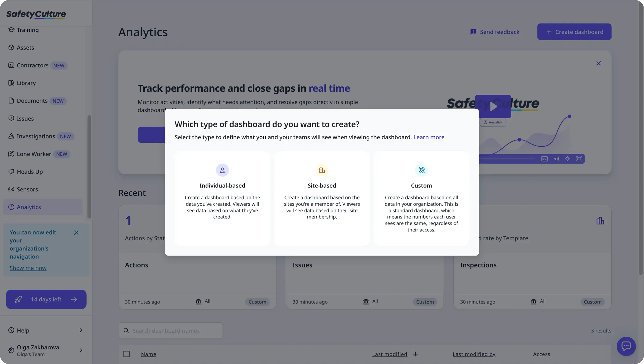Toggle closed captions on the video
The height and width of the screenshot is (364, 644).
click(544, 159)
